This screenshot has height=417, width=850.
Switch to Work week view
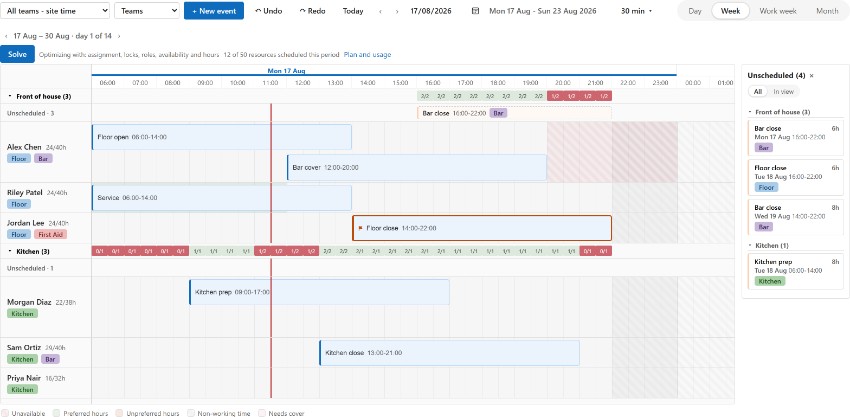[778, 11]
